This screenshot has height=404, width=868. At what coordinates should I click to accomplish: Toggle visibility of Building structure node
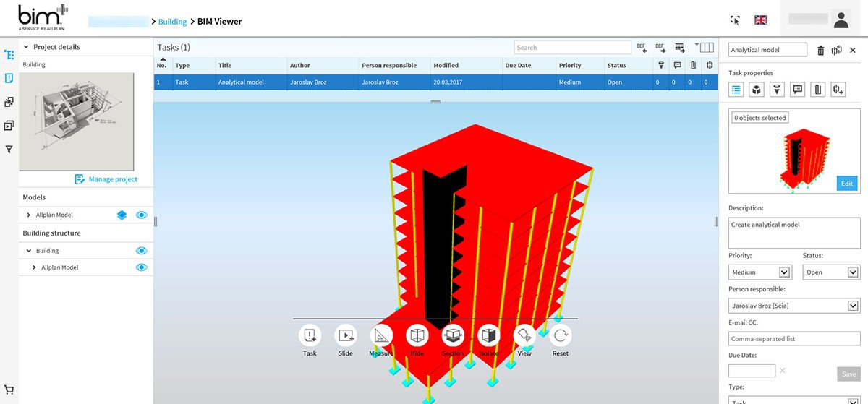(x=142, y=251)
